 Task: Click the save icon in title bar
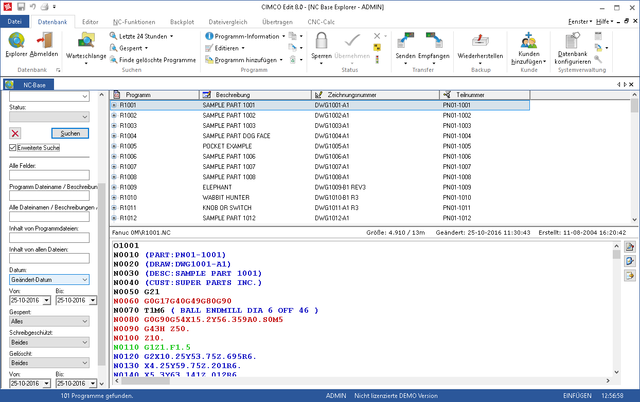tap(21, 7)
